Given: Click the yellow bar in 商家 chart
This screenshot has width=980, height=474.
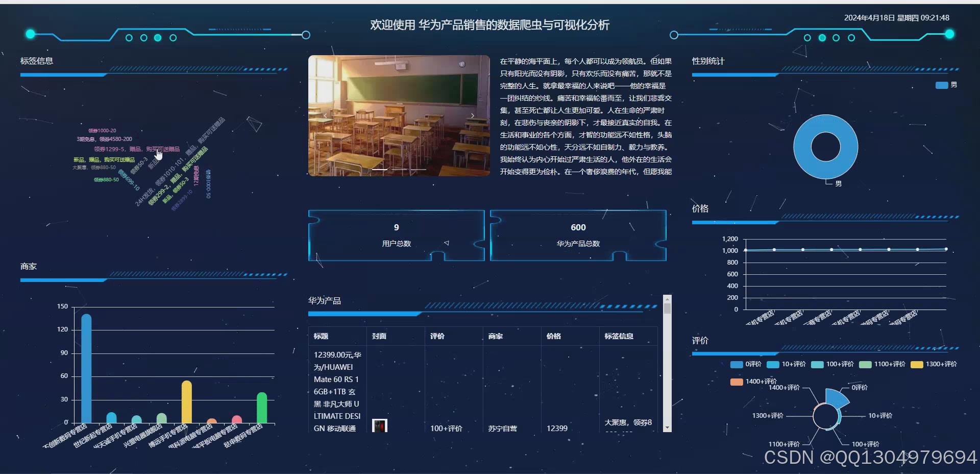Looking at the screenshot, I should click(x=187, y=402).
